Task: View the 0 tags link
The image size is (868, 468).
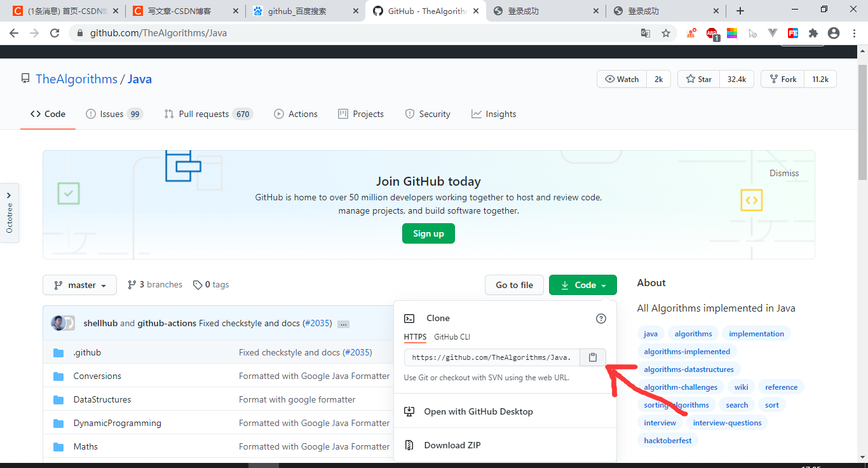Action: pyautogui.click(x=211, y=285)
